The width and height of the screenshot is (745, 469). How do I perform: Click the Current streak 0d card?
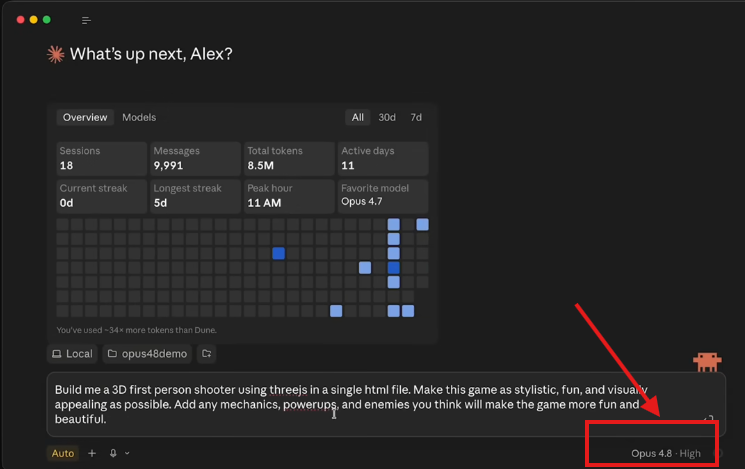[101, 196]
